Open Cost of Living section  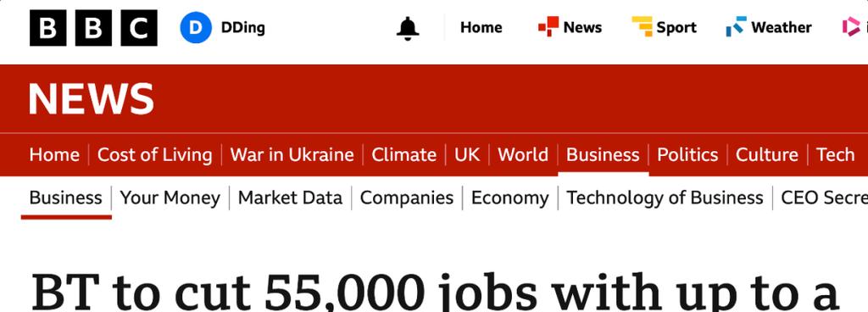(x=154, y=155)
